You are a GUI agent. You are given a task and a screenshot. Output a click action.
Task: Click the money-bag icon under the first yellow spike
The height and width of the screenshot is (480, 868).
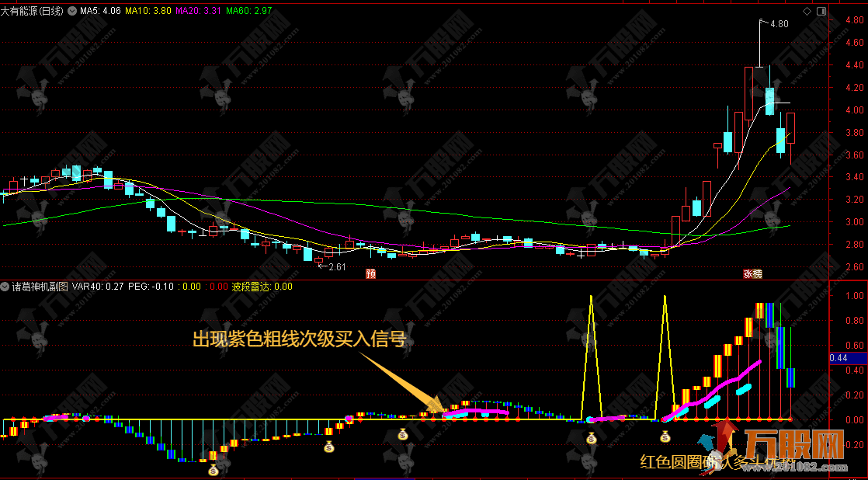[592, 439]
